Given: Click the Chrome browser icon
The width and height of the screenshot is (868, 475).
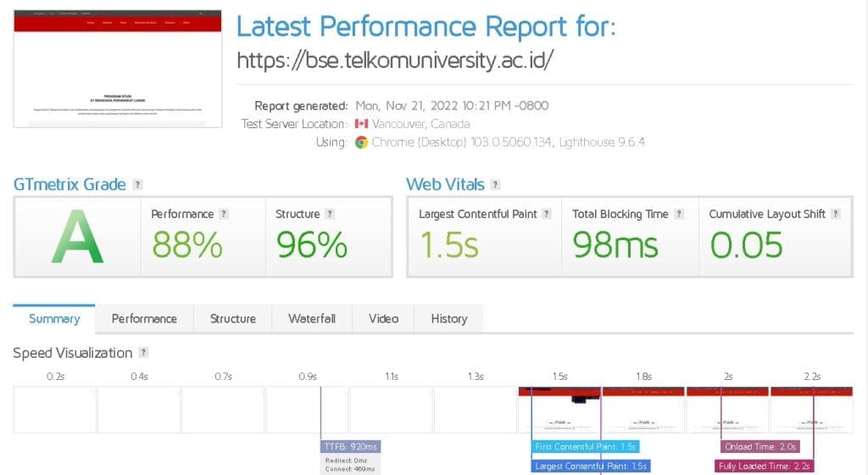Looking at the screenshot, I should pyautogui.click(x=361, y=142).
